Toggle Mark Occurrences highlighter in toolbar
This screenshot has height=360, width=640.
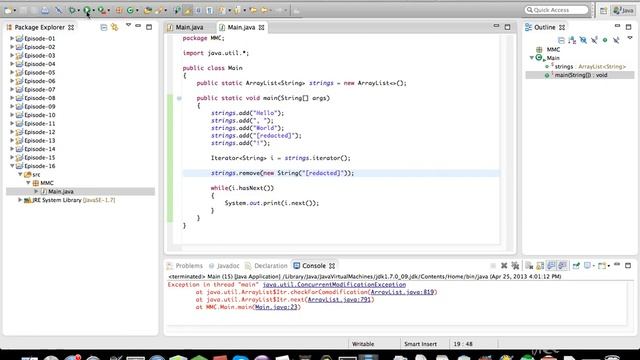pyautogui.click(x=188, y=10)
